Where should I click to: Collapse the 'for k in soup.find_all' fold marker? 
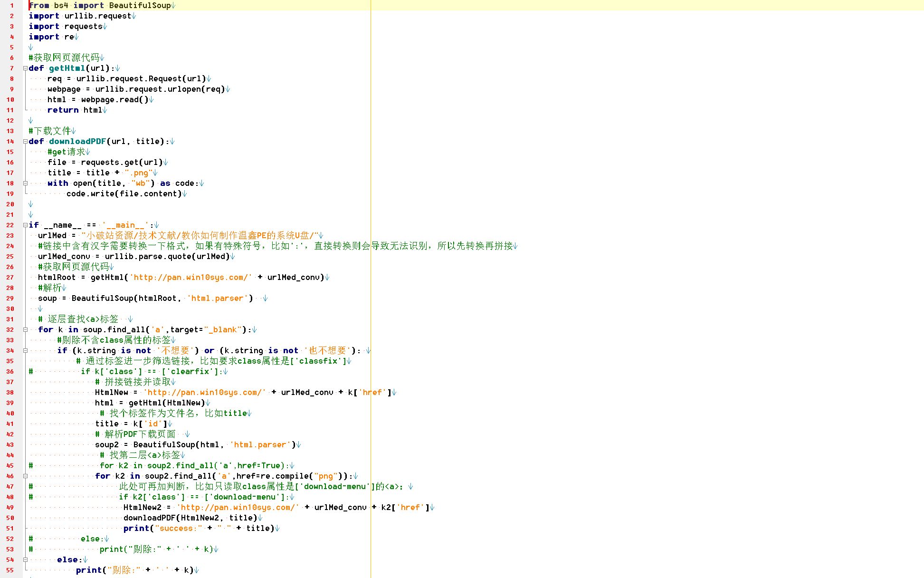click(x=25, y=329)
